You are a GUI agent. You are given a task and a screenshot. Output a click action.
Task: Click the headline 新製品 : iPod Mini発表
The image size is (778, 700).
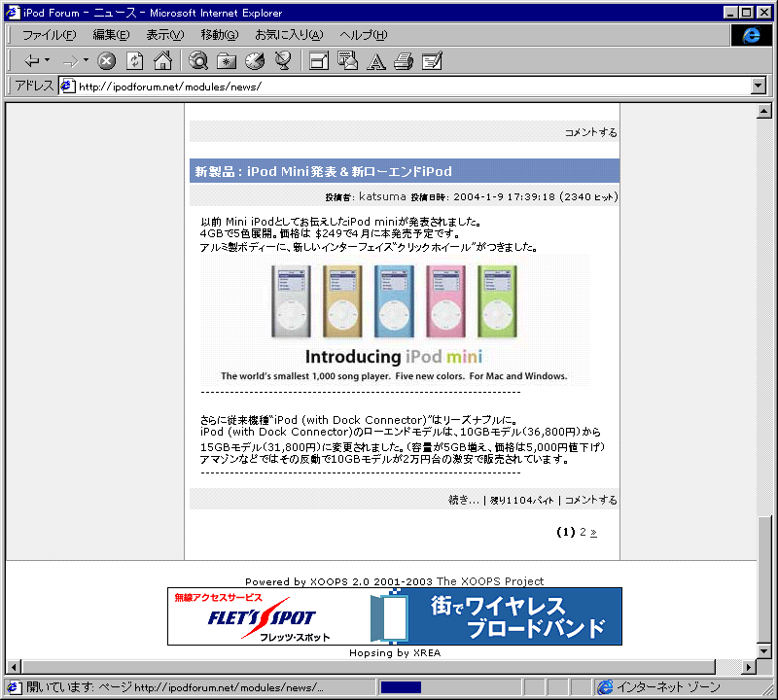click(324, 172)
